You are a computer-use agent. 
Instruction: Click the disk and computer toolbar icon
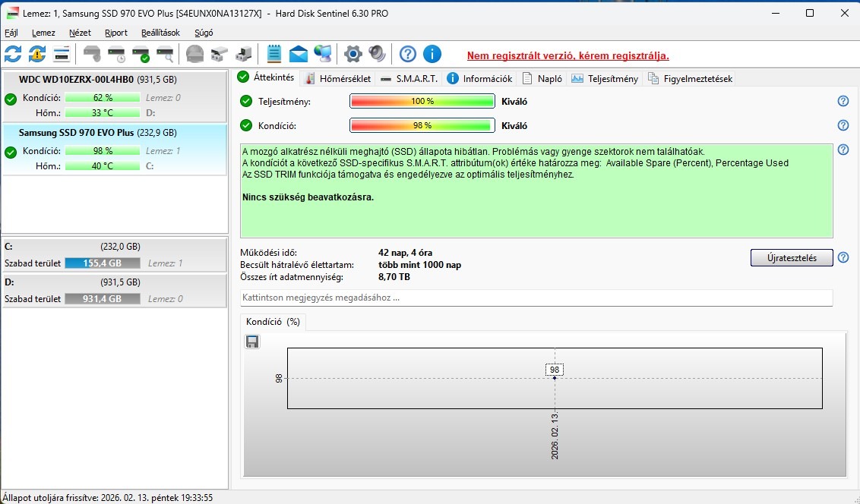(x=244, y=54)
